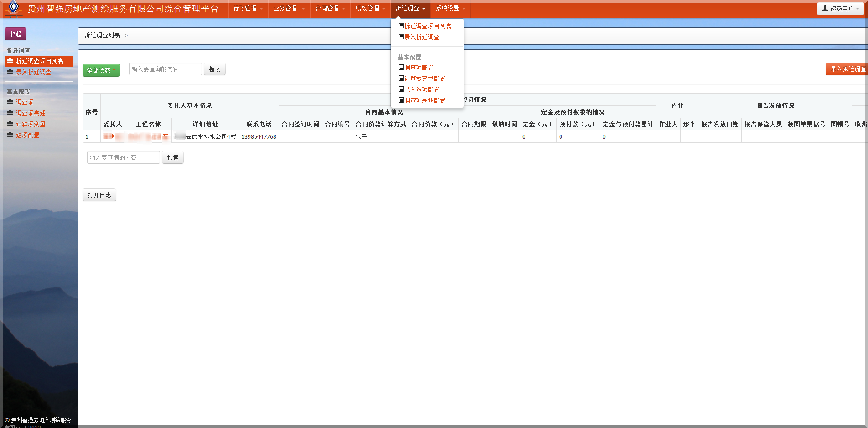Collapse the 拆迁调查 dropdown menu
868x428 pixels.
pos(411,9)
